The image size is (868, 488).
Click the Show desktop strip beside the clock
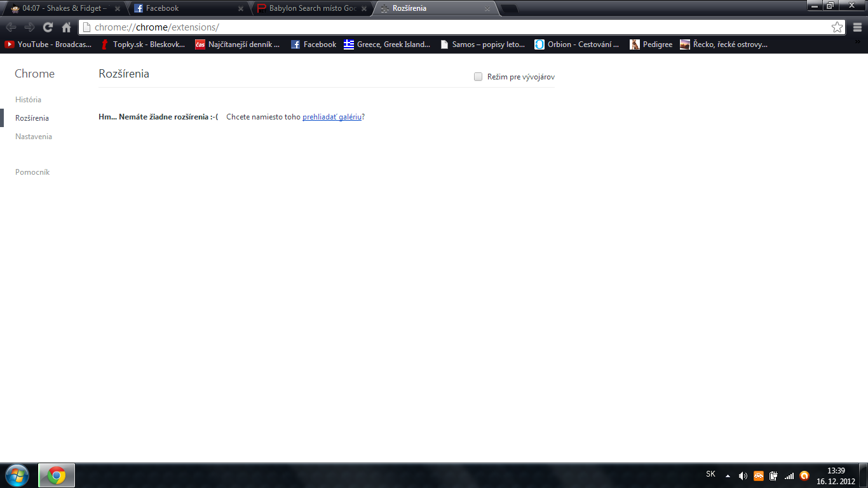[x=864, y=475]
